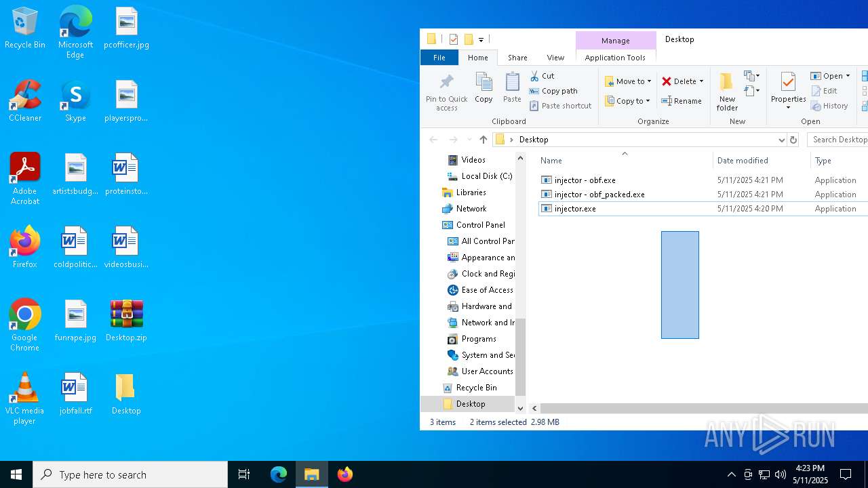Click the Copy ribbon icon
The width and height of the screenshot is (868, 488).
(484, 88)
